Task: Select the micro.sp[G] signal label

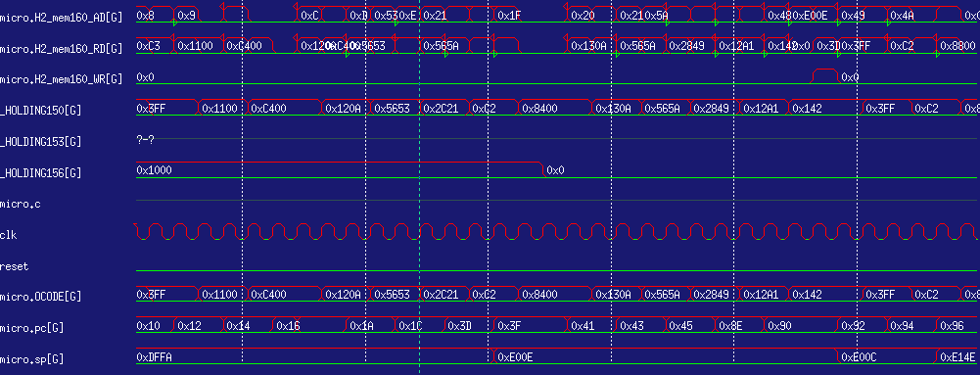Action: tap(32, 359)
